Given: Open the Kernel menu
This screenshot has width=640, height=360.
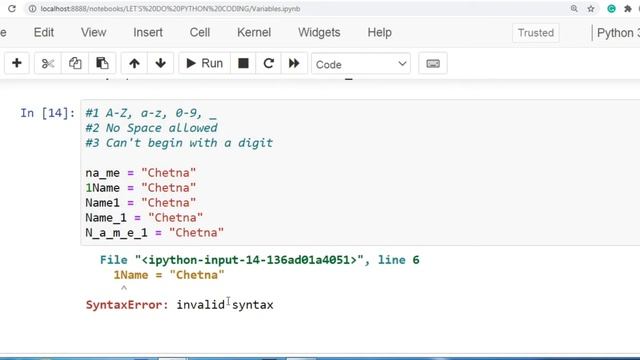Looking at the screenshot, I should point(254,33).
